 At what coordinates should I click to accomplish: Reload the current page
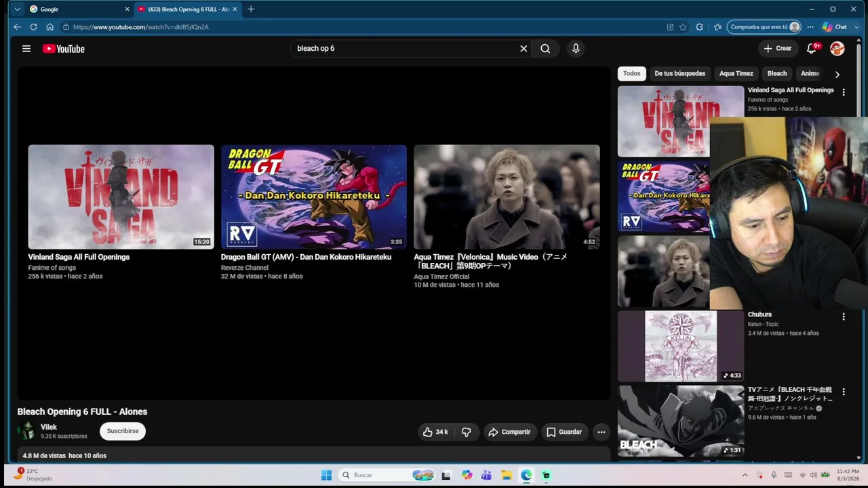(x=33, y=27)
